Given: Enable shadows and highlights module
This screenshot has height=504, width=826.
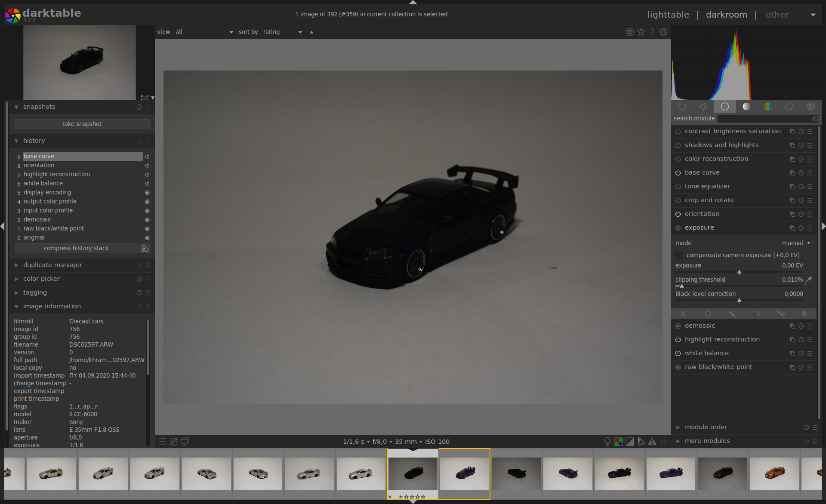Looking at the screenshot, I should pyautogui.click(x=678, y=145).
